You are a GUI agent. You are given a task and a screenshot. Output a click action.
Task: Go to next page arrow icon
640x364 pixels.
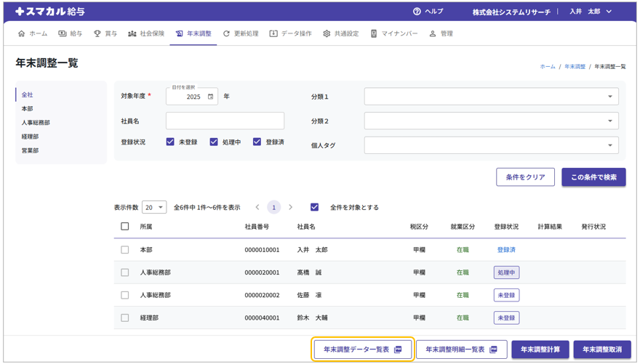(291, 208)
